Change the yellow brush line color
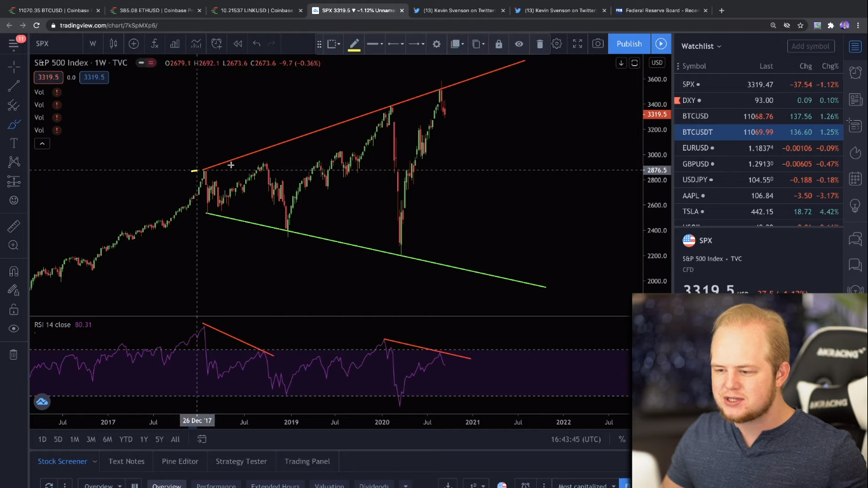Screen dimensions: 868x488 (x=354, y=44)
